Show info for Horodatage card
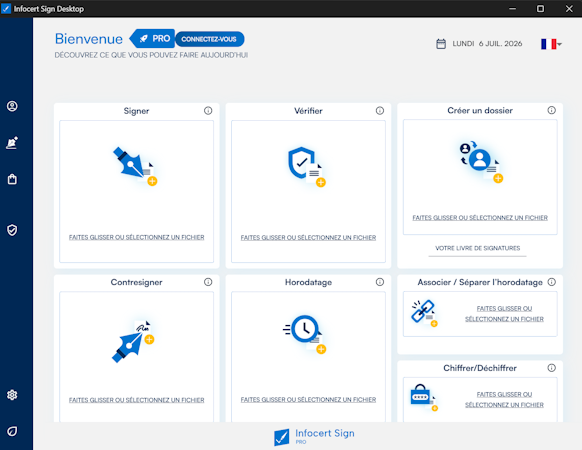Viewport: 582px width, 450px height. click(x=380, y=282)
